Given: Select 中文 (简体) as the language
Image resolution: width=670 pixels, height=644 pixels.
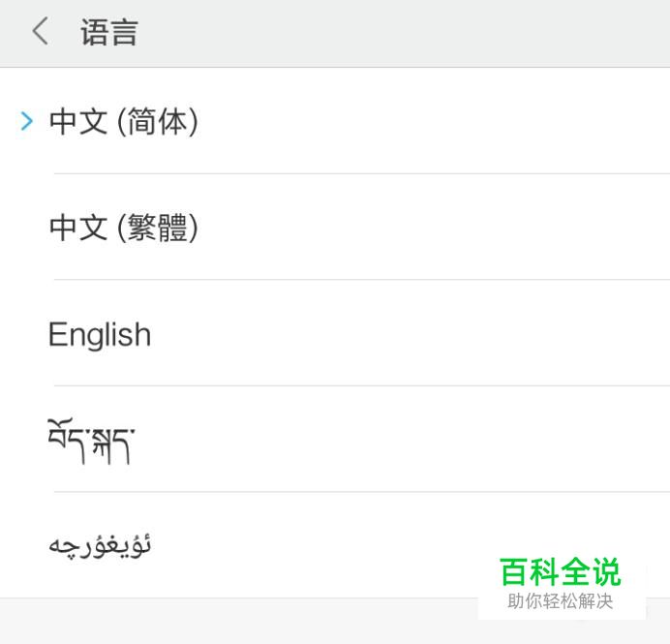Looking at the screenshot, I should 335,121.
